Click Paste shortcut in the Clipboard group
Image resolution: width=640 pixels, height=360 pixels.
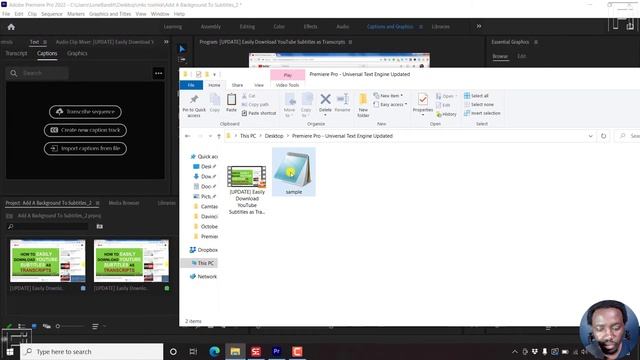[x=259, y=113]
